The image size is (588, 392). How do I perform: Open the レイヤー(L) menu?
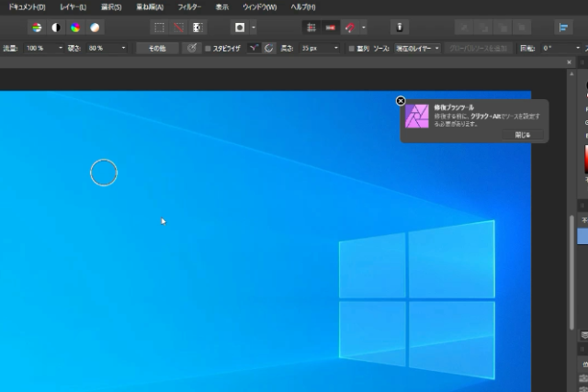73,7
